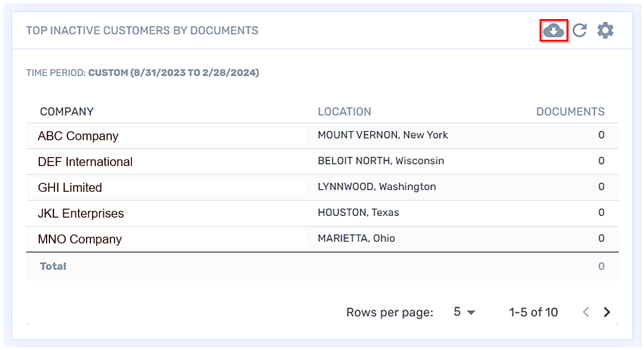Refresh the inactive customers widget
This screenshot has width=644, height=350.
point(579,30)
